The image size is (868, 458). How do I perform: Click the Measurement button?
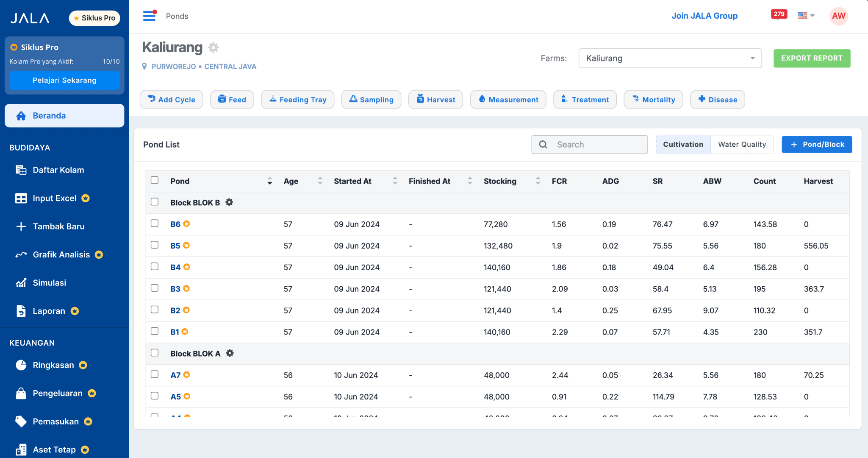pyautogui.click(x=508, y=100)
